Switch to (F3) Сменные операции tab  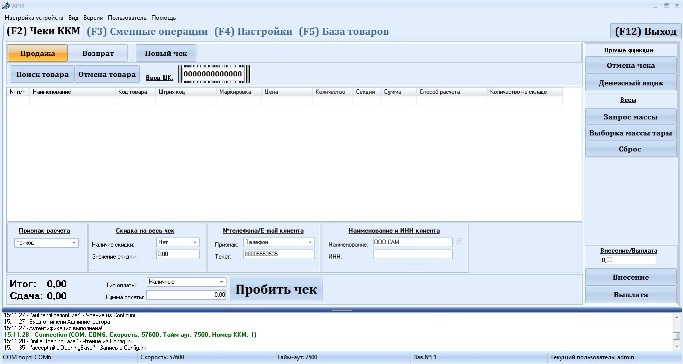pyautogui.click(x=147, y=31)
